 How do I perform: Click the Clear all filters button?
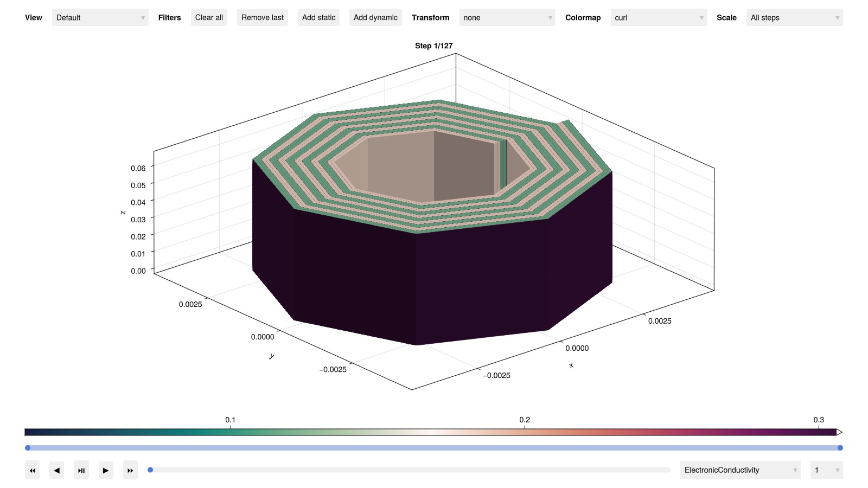(209, 17)
